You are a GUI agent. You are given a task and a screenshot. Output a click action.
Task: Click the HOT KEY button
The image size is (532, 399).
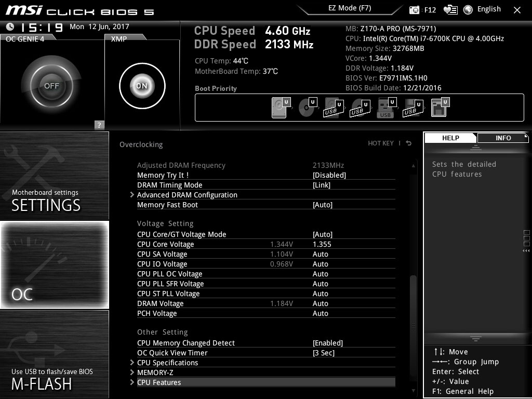(381, 143)
